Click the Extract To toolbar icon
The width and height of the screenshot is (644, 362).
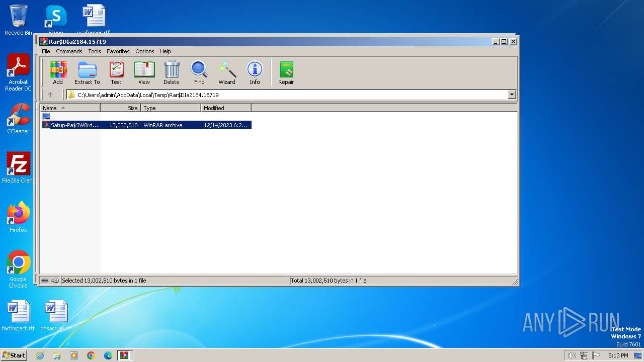tap(87, 73)
